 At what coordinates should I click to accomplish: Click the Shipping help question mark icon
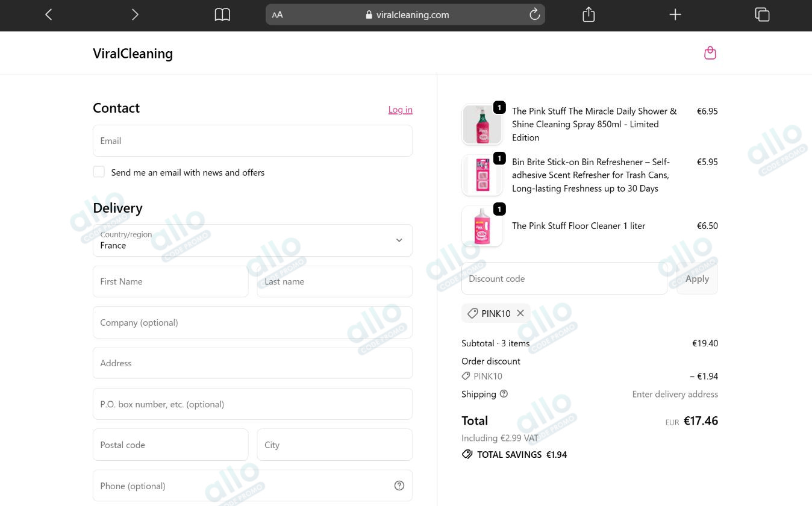(504, 394)
